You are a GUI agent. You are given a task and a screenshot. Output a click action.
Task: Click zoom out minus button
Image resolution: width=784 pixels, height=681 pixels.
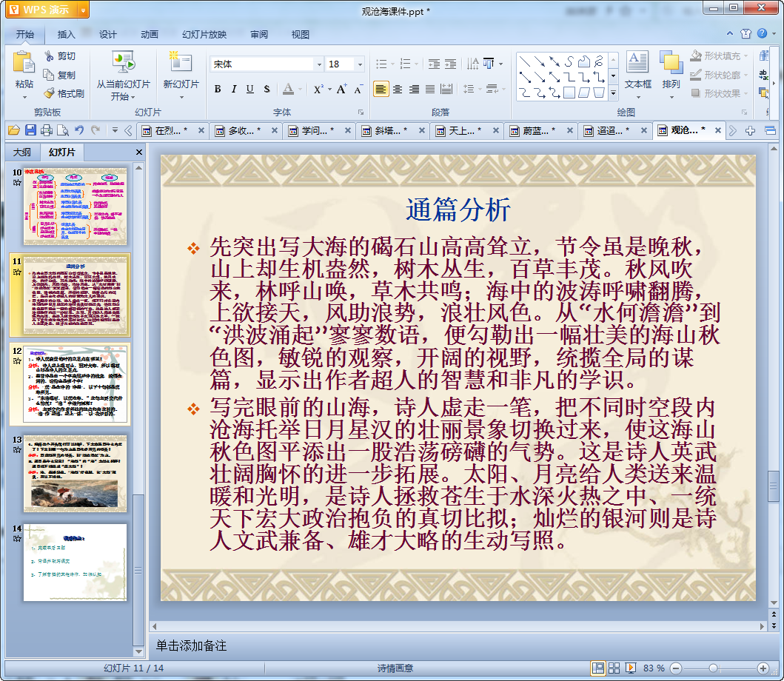point(676,668)
